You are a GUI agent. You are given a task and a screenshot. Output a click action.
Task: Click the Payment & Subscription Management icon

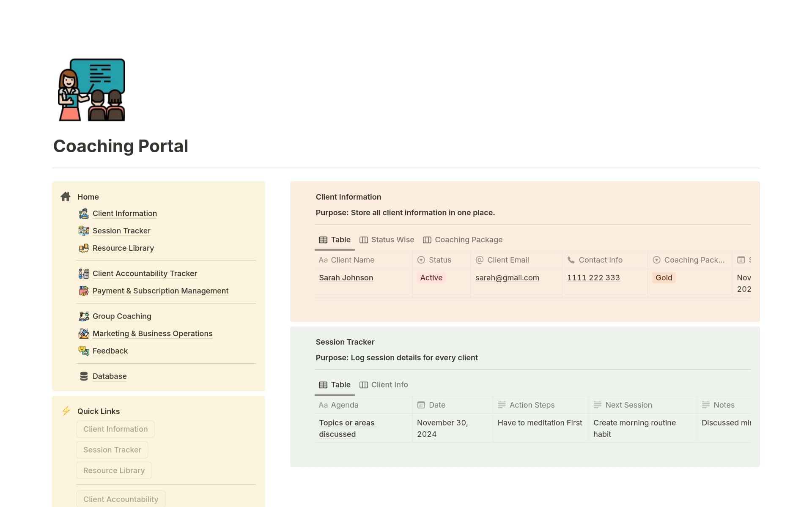(83, 291)
